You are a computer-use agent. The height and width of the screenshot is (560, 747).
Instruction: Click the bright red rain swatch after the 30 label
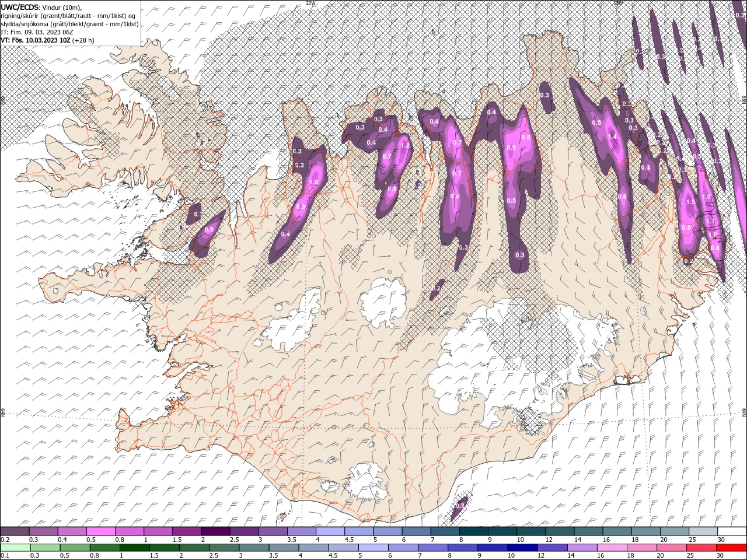[731, 548]
